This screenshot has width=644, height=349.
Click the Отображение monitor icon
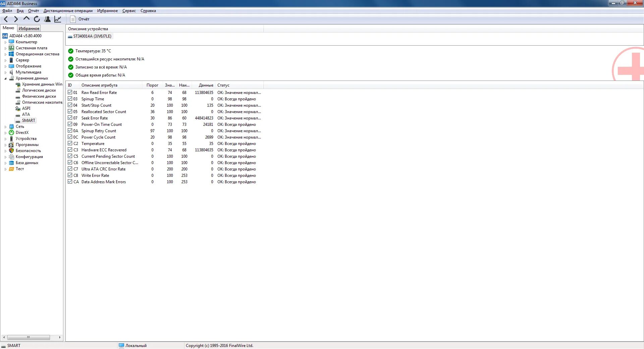point(12,66)
